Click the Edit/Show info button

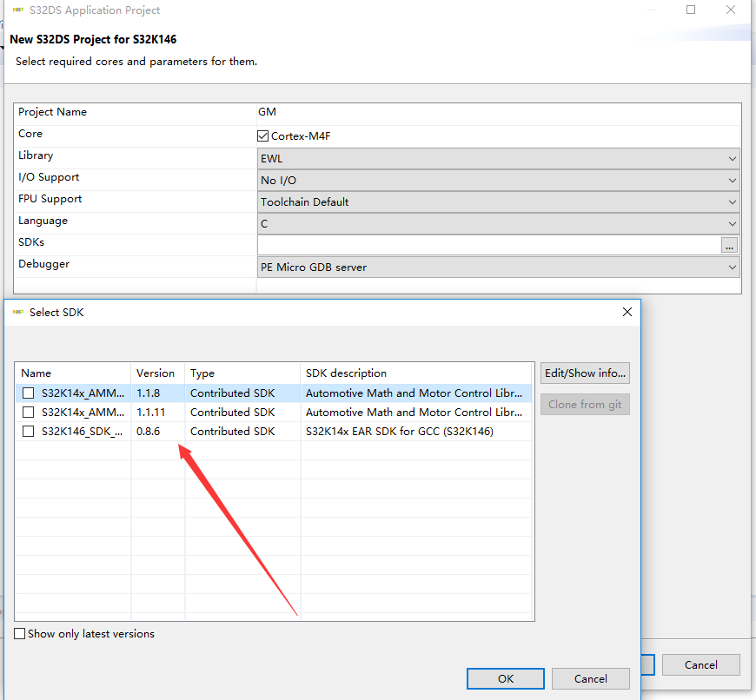point(585,373)
